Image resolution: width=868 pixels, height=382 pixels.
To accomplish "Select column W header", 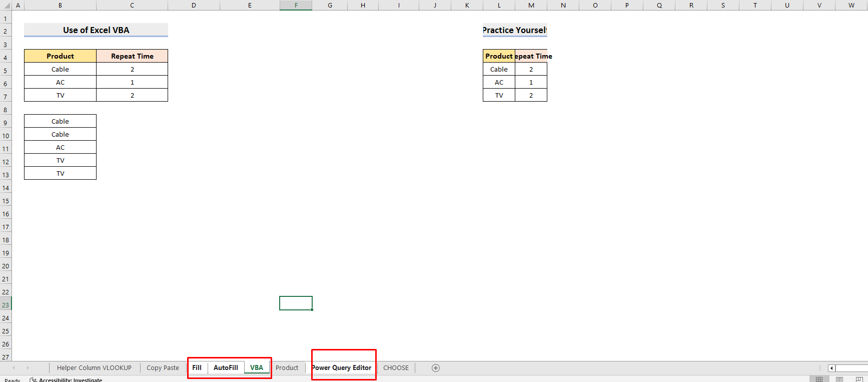I will [x=851, y=6].
